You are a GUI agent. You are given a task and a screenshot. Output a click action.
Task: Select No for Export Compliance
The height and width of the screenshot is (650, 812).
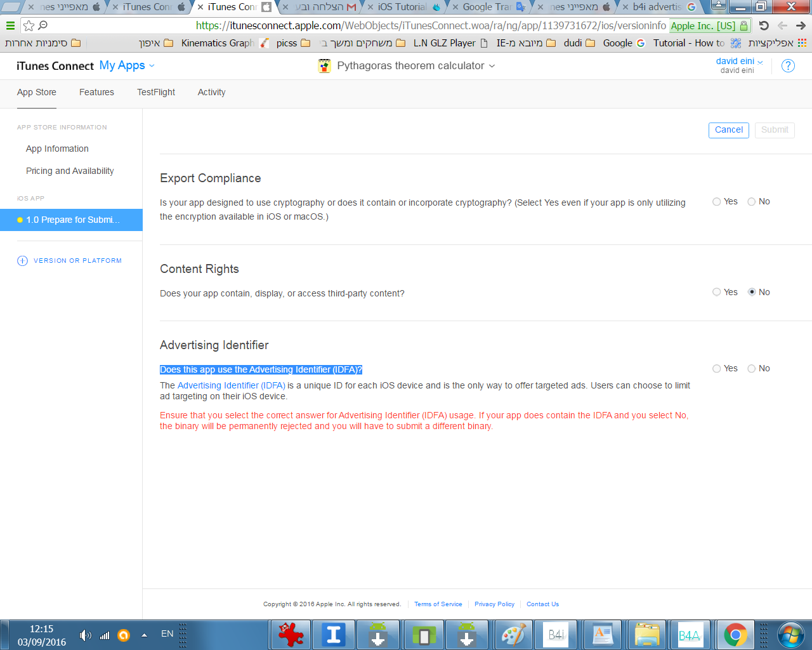click(x=752, y=202)
